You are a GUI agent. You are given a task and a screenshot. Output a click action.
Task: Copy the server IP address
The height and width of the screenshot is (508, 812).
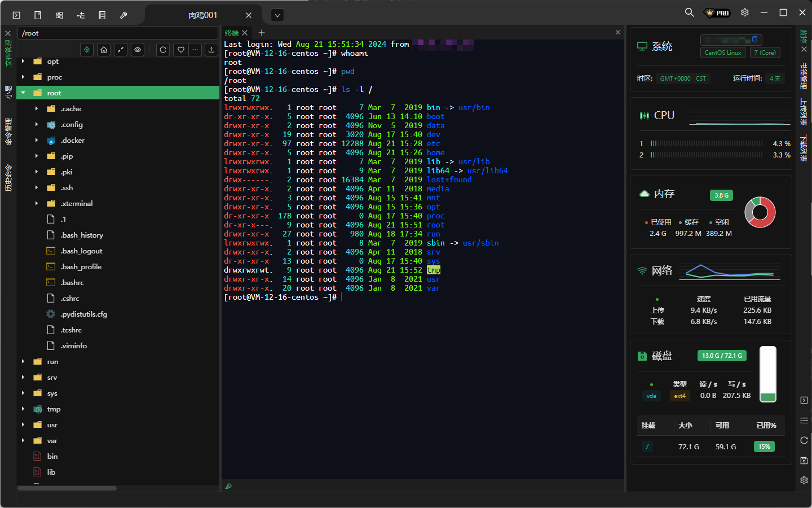tap(755, 40)
